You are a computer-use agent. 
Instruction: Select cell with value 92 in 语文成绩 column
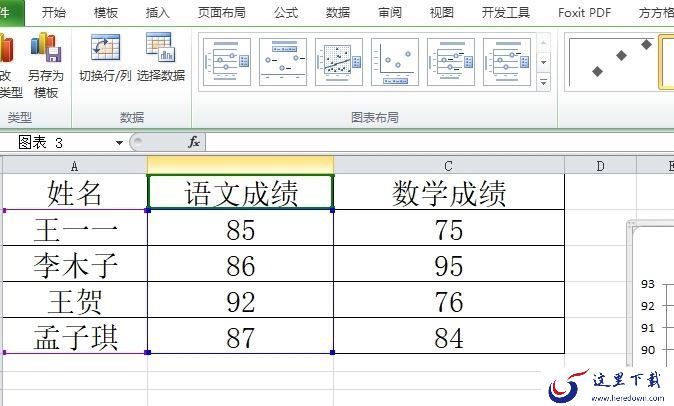point(240,300)
